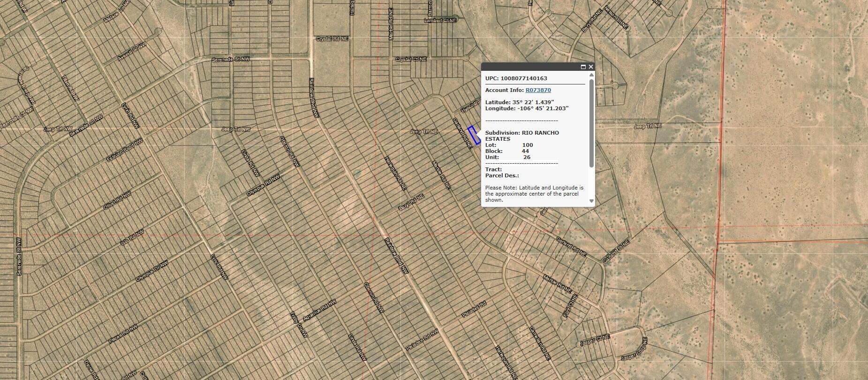Screen dimensions: 868x380
Task: Click the Olivet Rd NW street label
Action: 117,200
